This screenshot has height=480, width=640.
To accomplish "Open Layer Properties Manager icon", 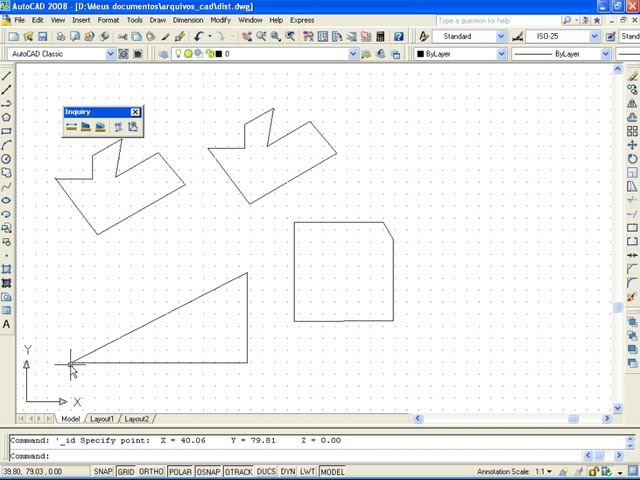I will click(164, 54).
